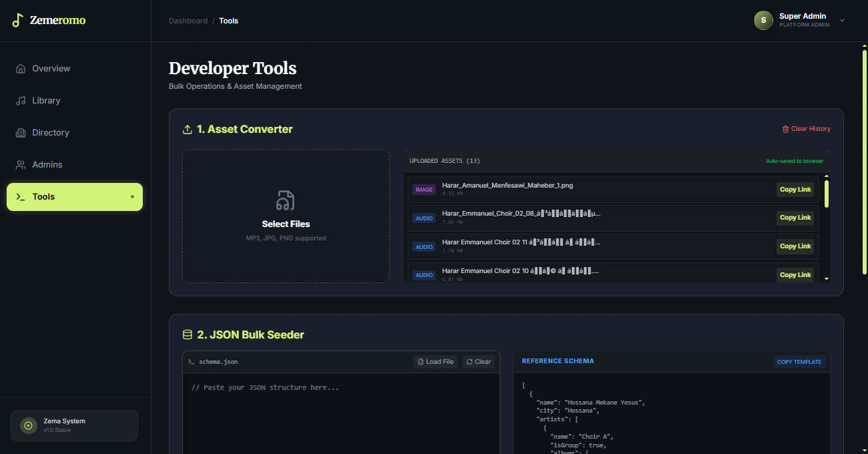Viewport: 868px width, 454px height.
Task: Click the 'Developer Tools' page heading
Action: pos(233,68)
